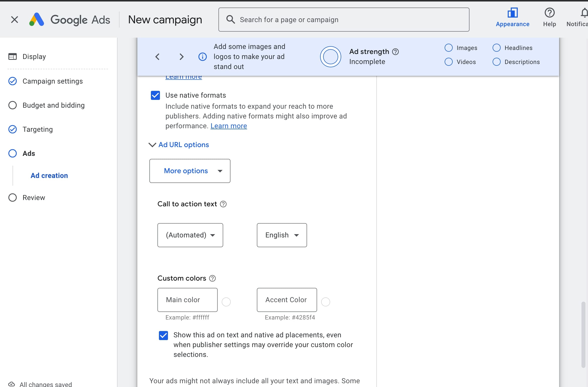Click the Learn more link about native formats
Screen dimensions: 588x387
pyautogui.click(x=229, y=126)
